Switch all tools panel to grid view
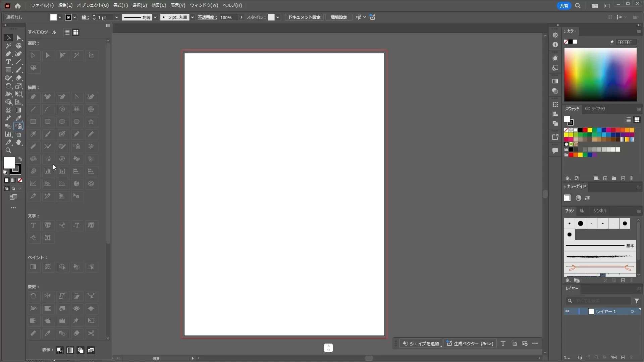This screenshot has height=362, width=644. point(76,32)
